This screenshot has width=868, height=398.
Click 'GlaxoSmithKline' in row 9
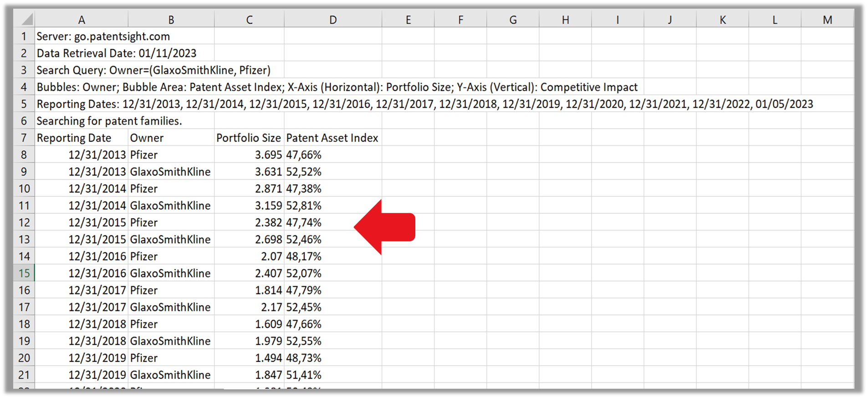click(171, 171)
